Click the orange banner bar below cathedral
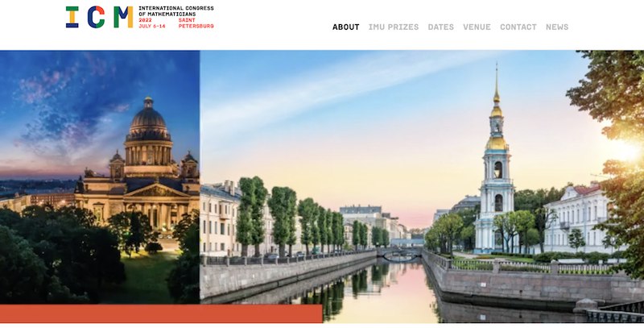The height and width of the screenshot is (328, 644). click(161, 313)
